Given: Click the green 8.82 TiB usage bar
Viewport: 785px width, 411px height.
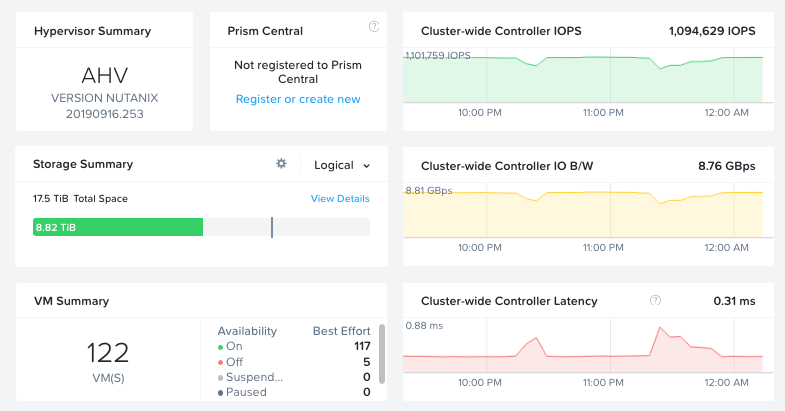Looking at the screenshot, I should 118,228.
